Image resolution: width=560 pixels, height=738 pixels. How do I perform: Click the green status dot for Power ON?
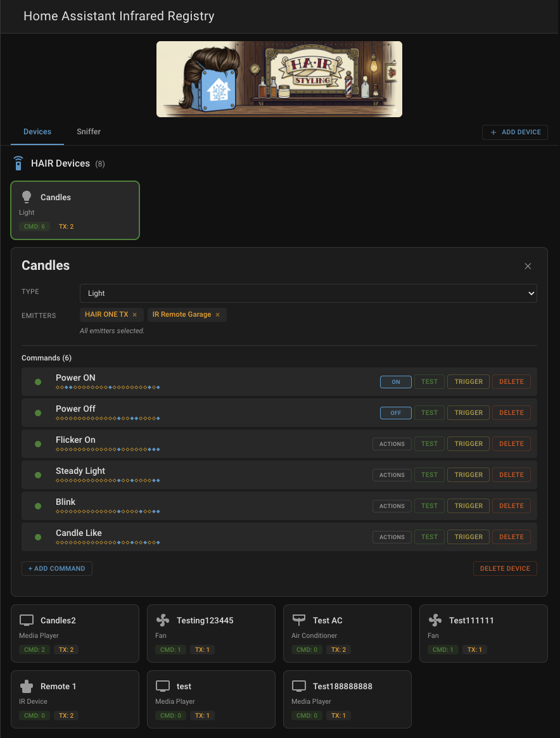coord(38,382)
